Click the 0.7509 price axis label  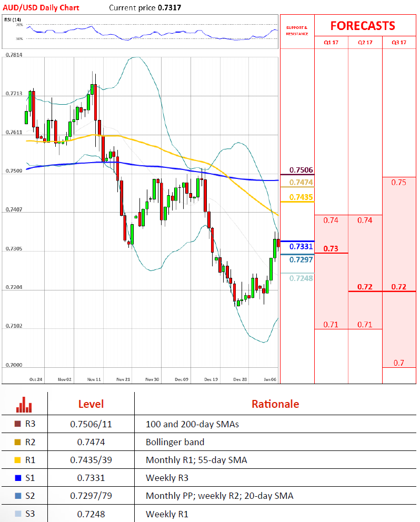point(14,171)
